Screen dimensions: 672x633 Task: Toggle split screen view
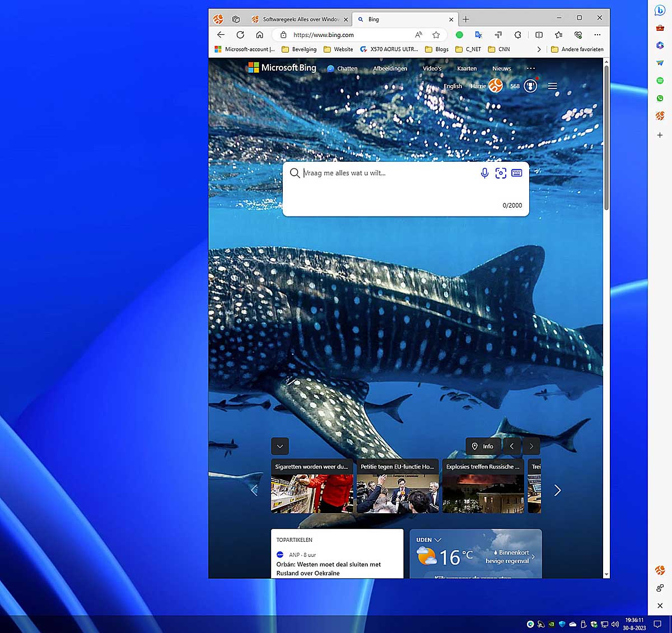(x=539, y=35)
